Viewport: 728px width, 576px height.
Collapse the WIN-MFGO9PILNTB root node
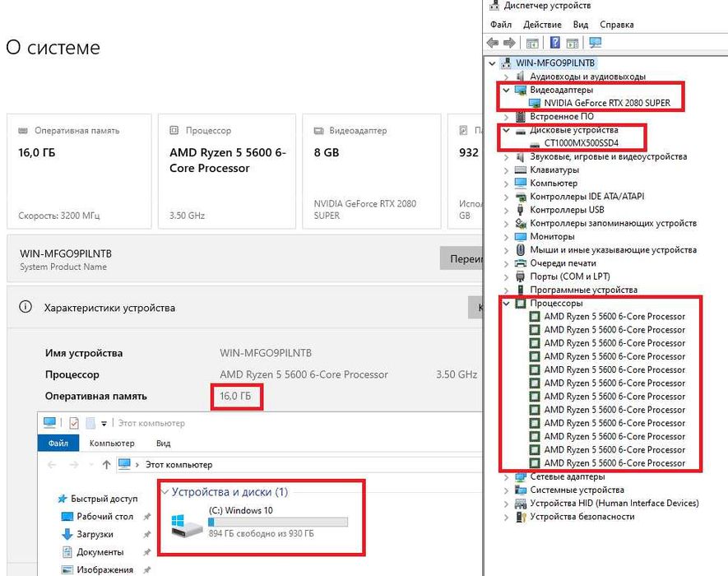pos(492,63)
